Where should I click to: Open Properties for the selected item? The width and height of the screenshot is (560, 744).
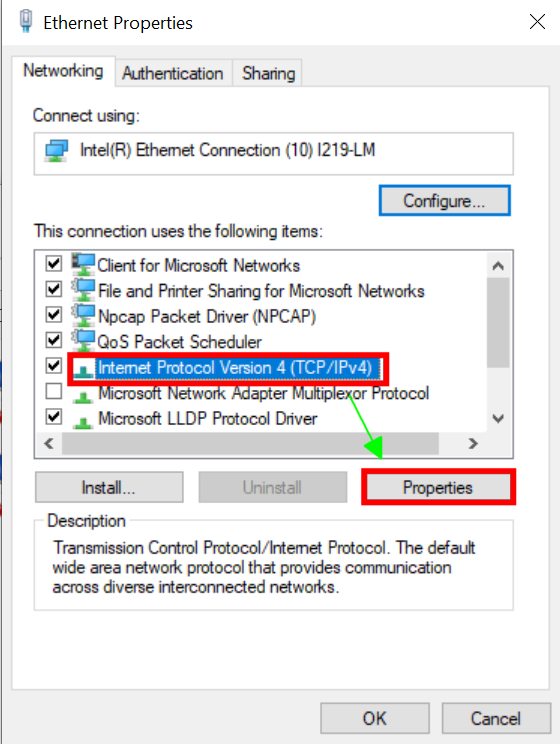(438, 487)
